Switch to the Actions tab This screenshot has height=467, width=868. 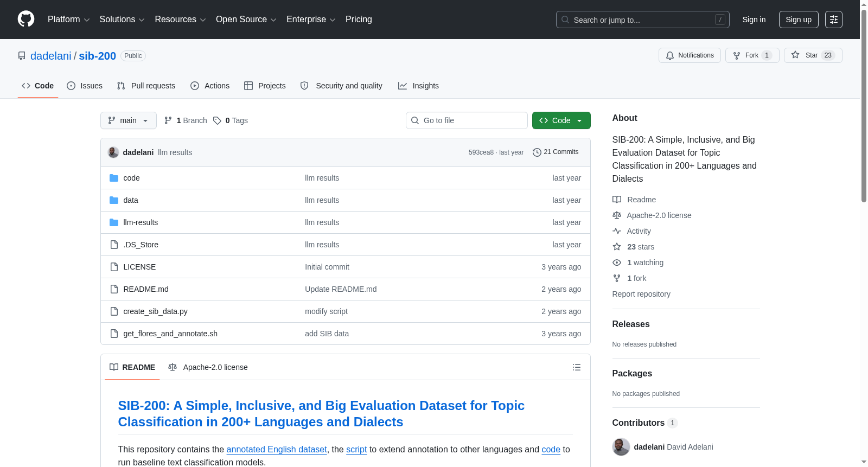pyautogui.click(x=210, y=86)
